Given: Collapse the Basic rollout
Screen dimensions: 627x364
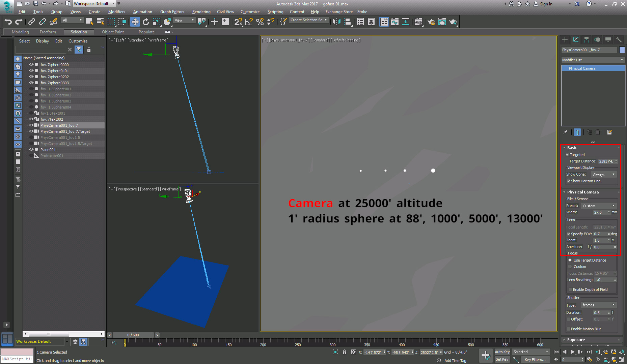Looking at the screenshot, I should tap(572, 148).
